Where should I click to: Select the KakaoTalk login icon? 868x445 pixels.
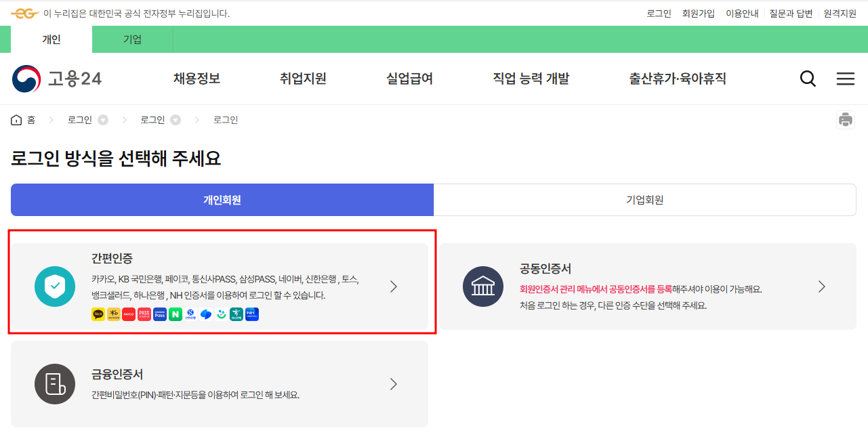click(x=98, y=314)
